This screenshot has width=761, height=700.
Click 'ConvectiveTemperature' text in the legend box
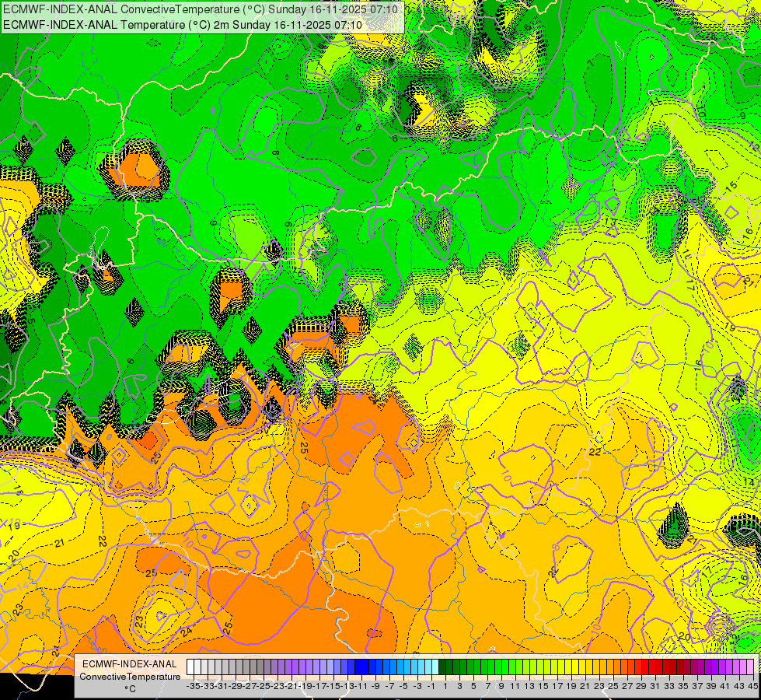[130, 677]
